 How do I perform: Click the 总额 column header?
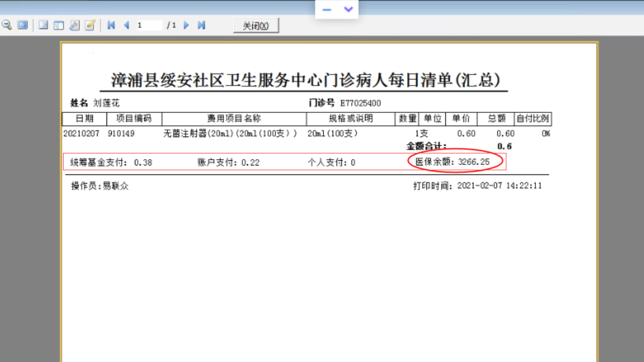click(496, 119)
